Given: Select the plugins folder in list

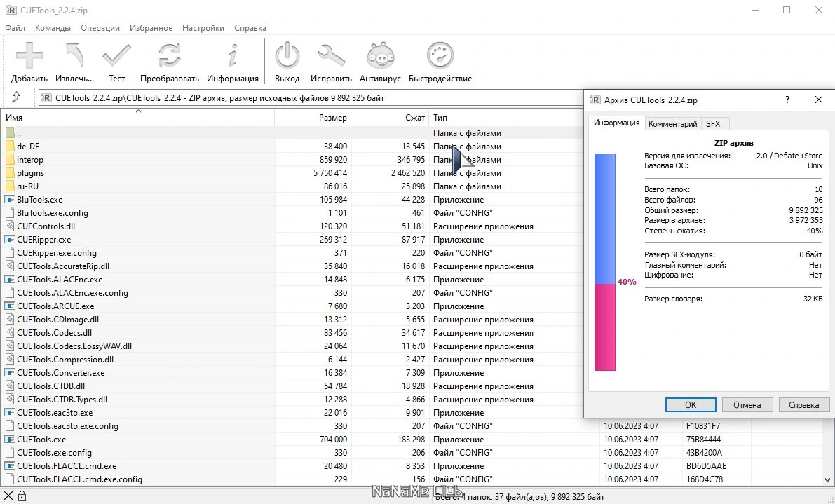Looking at the screenshot, I should [30, 173].
